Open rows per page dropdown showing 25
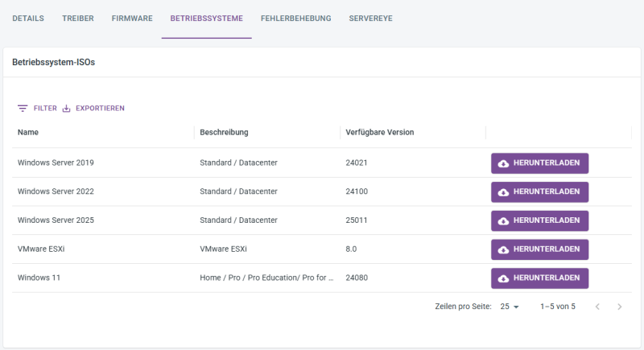 [x=510, y=307]
